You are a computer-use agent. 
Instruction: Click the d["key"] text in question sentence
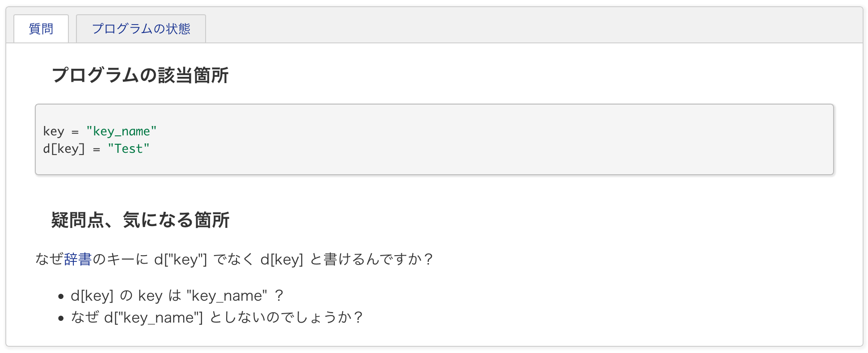(x=181, y=259)
